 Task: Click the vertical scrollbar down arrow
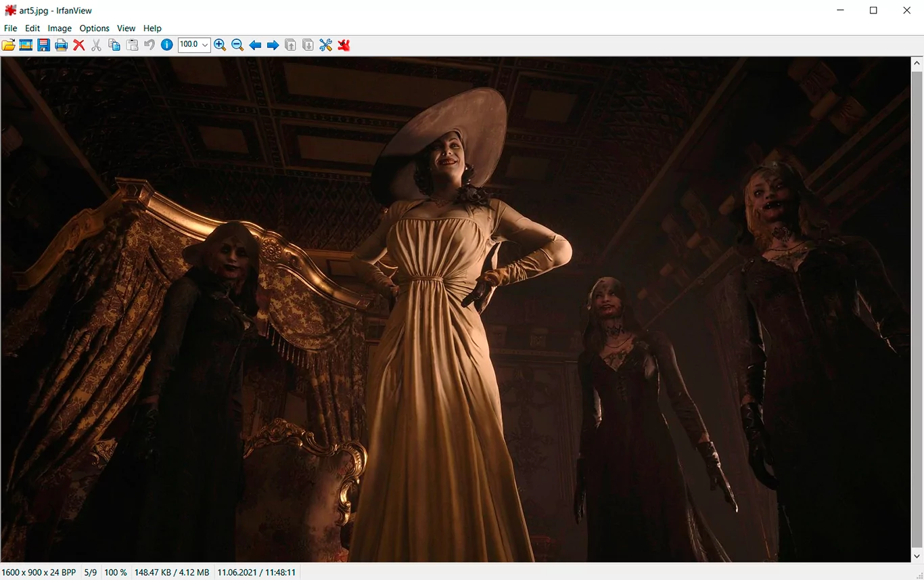coord(917,556)
